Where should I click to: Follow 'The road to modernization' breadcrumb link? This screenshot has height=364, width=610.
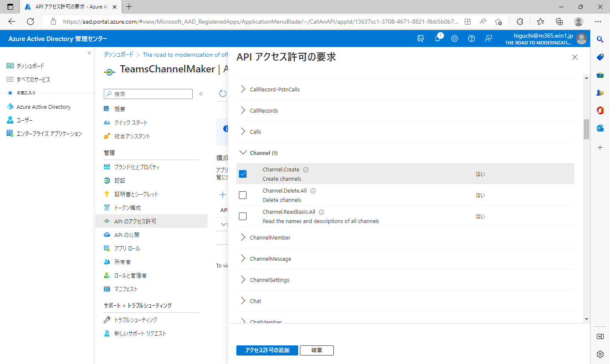click(186, 55)
